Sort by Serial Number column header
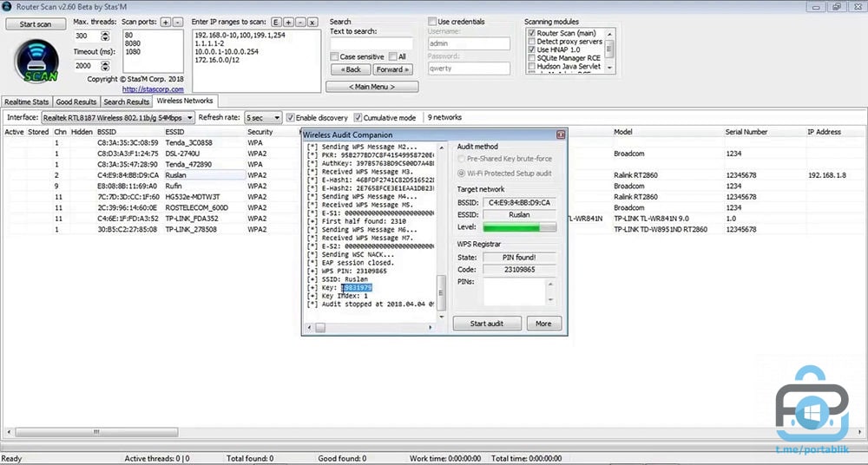This screenshot has height=465, width=868. tap(746, 132)
